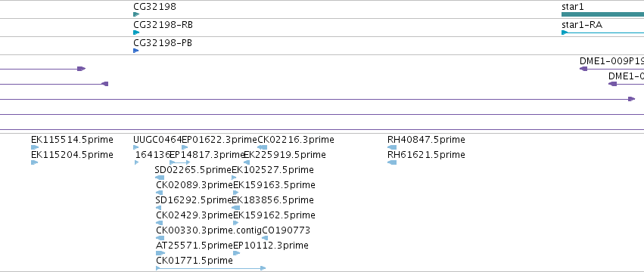
Task: Click the UUGC0464 EST arrow
Action: (x=136, y=147)
